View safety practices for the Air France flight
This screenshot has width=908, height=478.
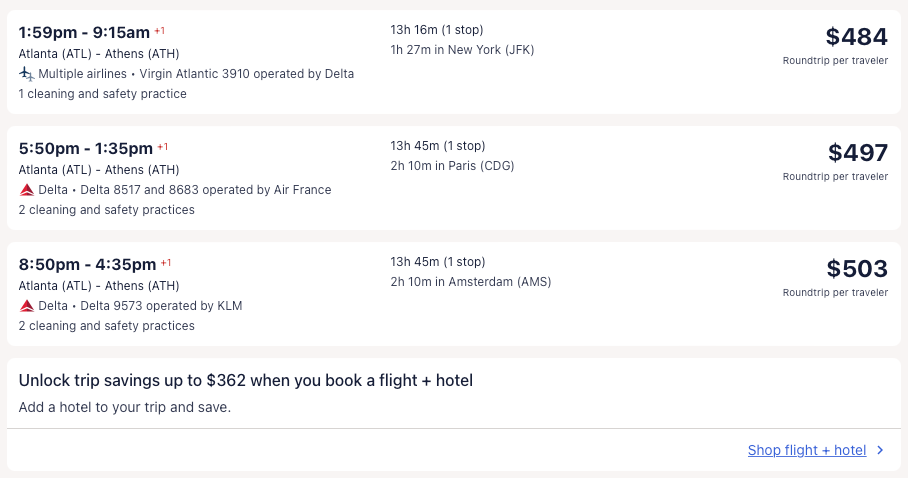106,210
